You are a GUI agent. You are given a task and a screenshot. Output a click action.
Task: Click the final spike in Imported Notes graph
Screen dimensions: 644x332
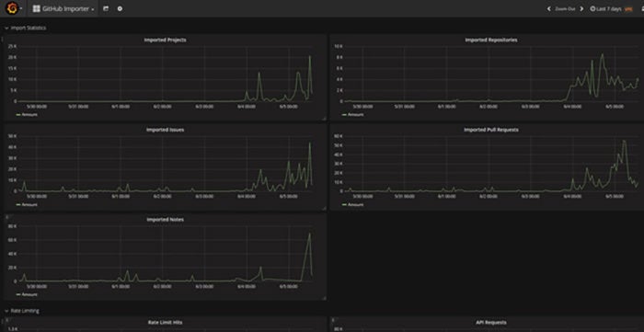click(309, 234)
